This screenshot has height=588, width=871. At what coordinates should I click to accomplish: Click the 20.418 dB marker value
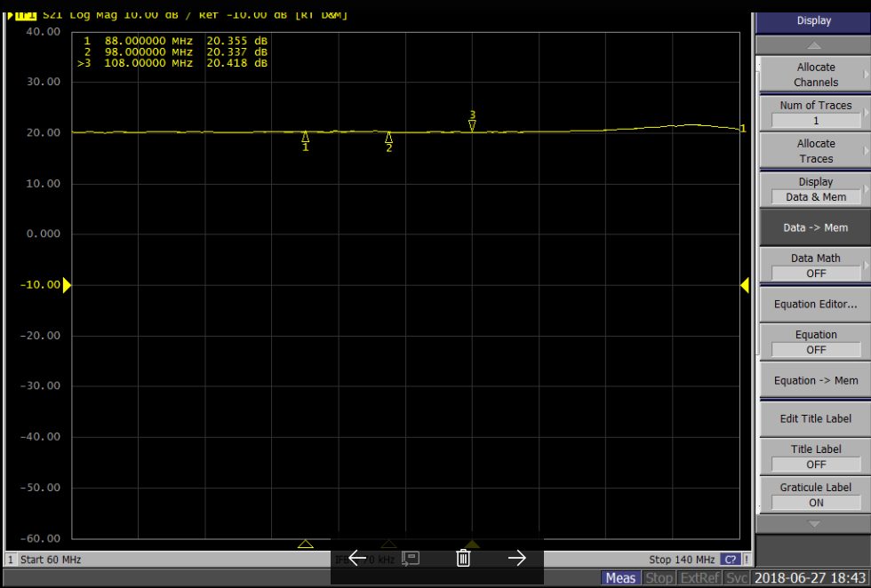[x=236, y=63]
